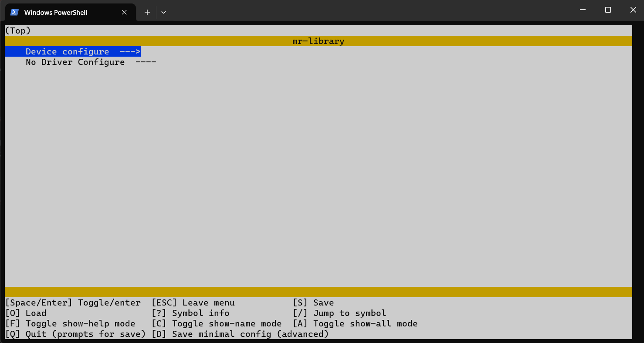Select the highlighted Device configure entry
The height and width of the screenshot is (343, 644).
tap(68, 51)
